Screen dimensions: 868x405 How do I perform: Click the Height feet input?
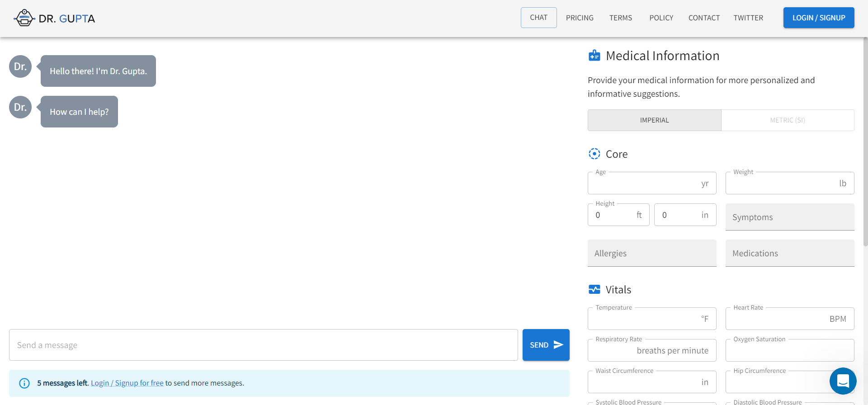618,215
